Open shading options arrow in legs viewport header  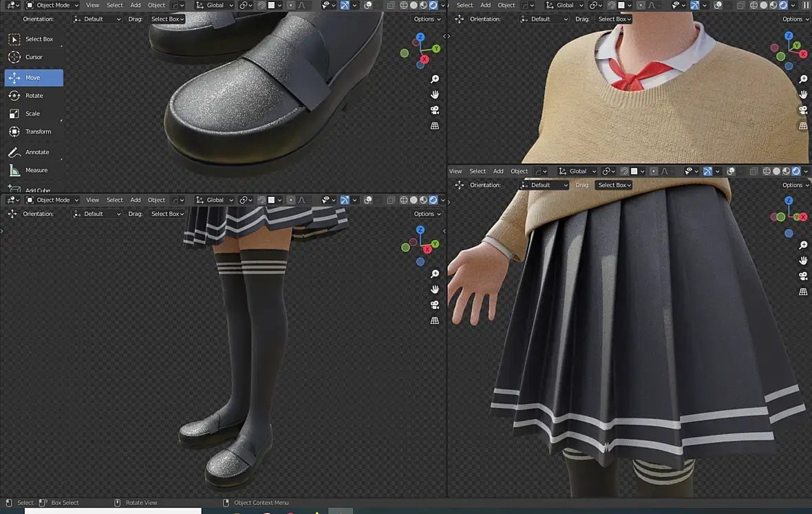(x=442, y=200)
